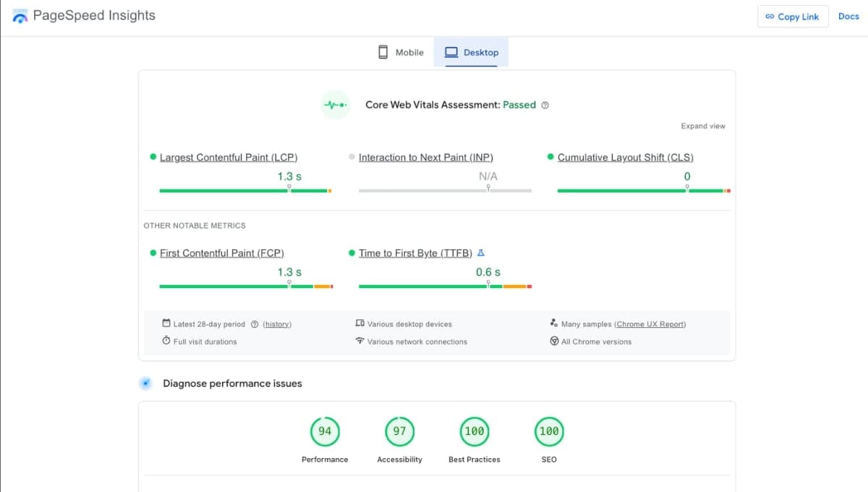Open help icon next to Latest 28-day period
This screenshot has height=492, width=868.
tap(254, 324)
